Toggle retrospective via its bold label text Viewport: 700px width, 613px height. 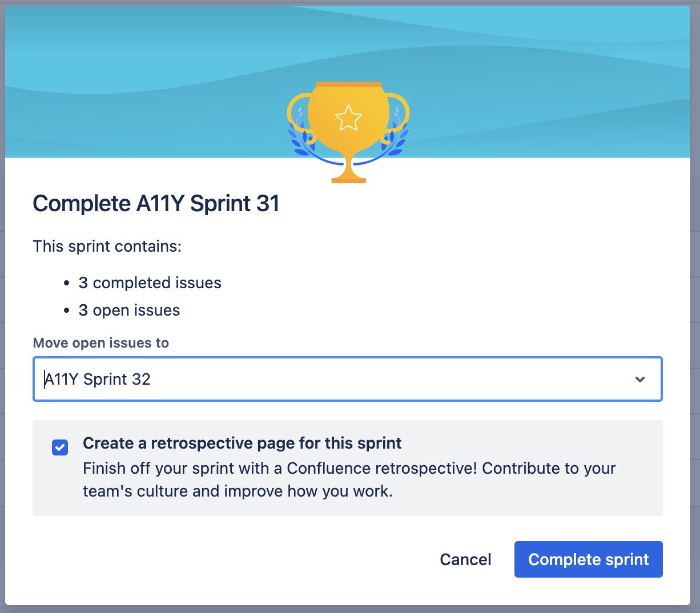coord(242,443)
